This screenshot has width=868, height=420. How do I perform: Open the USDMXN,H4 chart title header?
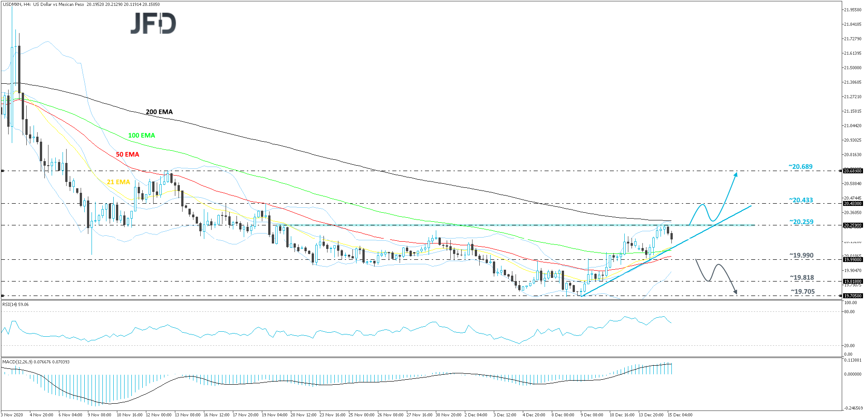point(82,4)
